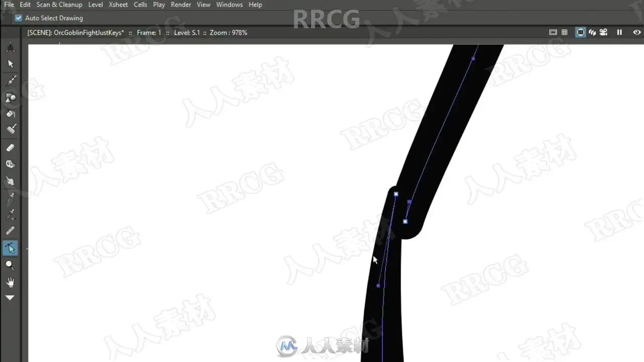Select the purple control point near the canvas top
The height and width of the screenshot is (362, 644).
(x=473, y=58)
